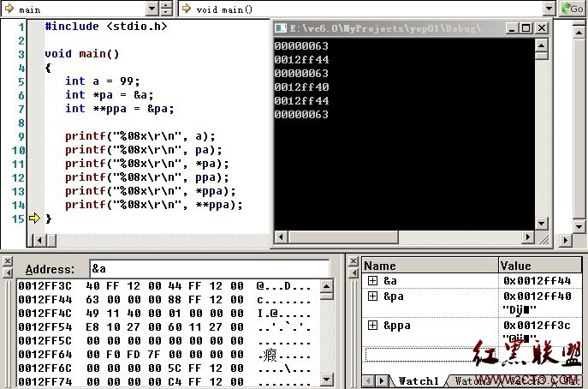The height and width of the screenshot is (389, 588).
Task: Maximize the console window
Action: click(526, 28)
